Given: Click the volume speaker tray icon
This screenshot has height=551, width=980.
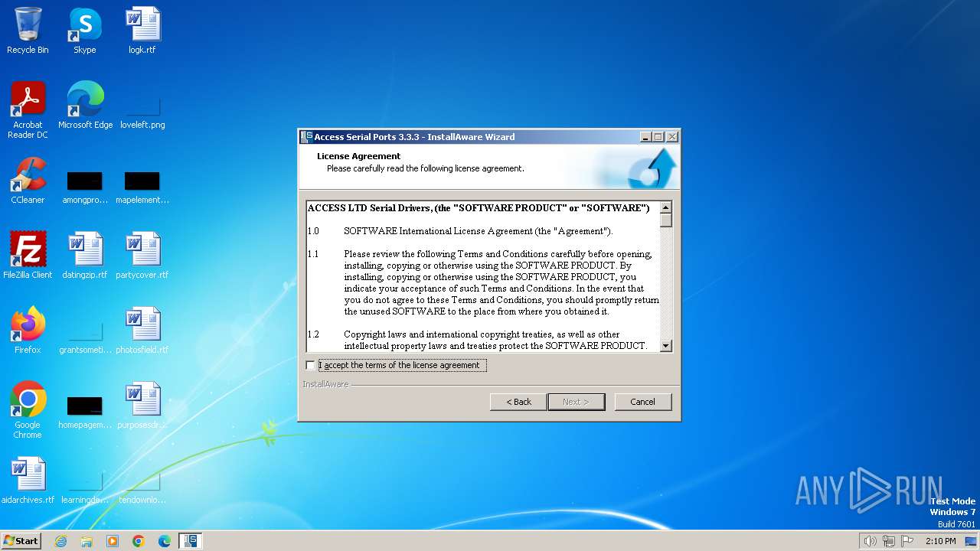Looking at the screenshot, I should pyautogui.click(x=870, y=541).
